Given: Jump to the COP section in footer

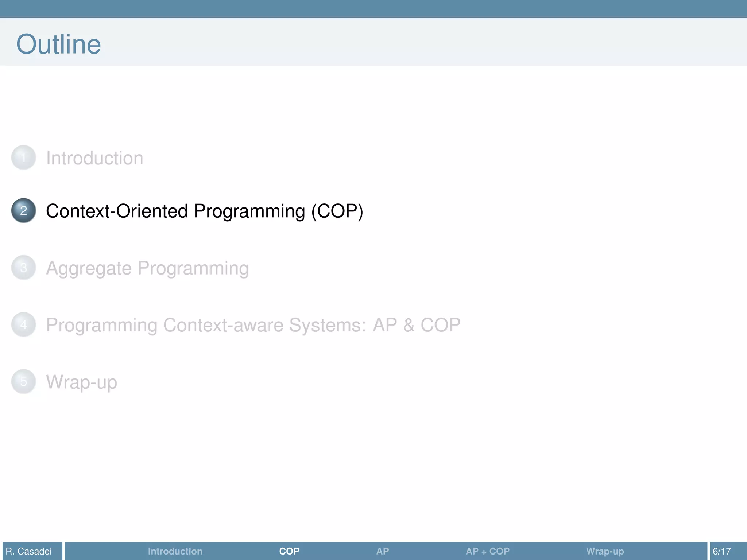Looking at the screenshot, I should click(x=289, y=551).
